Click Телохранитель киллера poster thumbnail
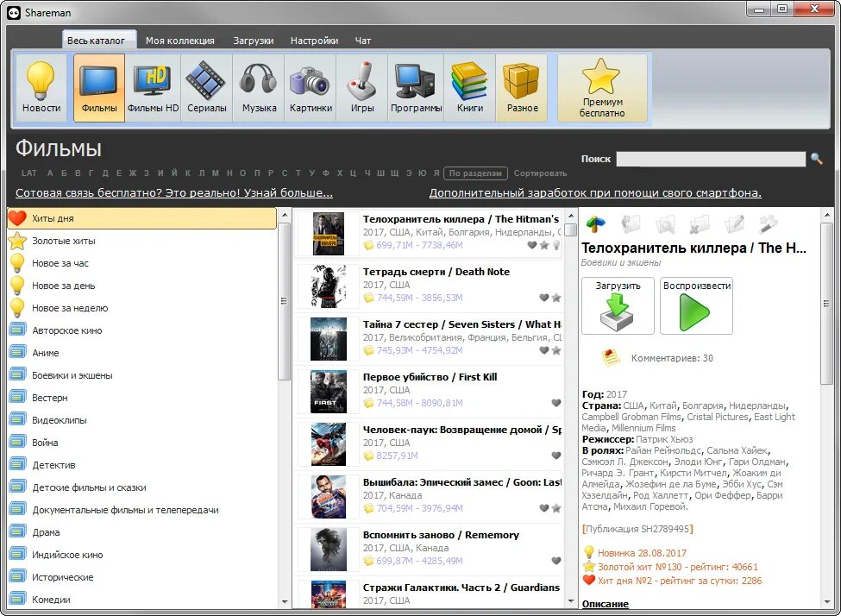841x616 pixels. pyautogui.click(x=329, y=234)
